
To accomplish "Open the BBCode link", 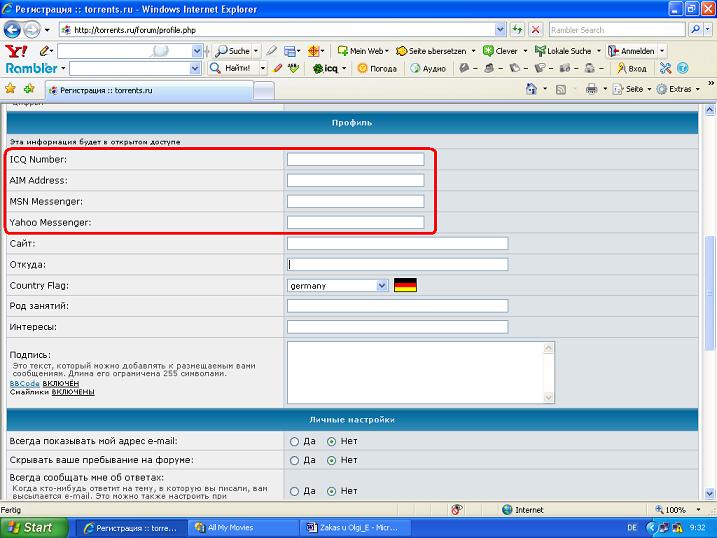I will (24, 384).
